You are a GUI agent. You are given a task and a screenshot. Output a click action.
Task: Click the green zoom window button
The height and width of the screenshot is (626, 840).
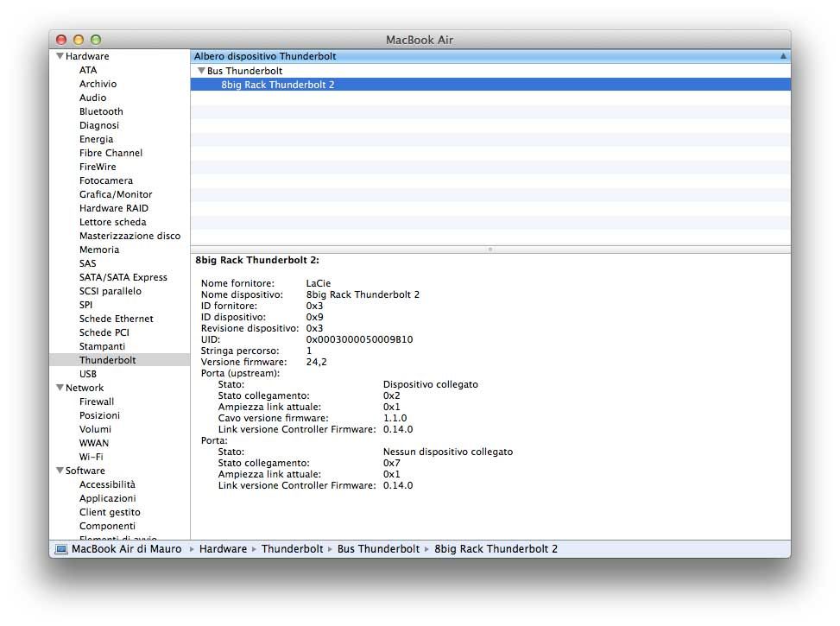96,40
